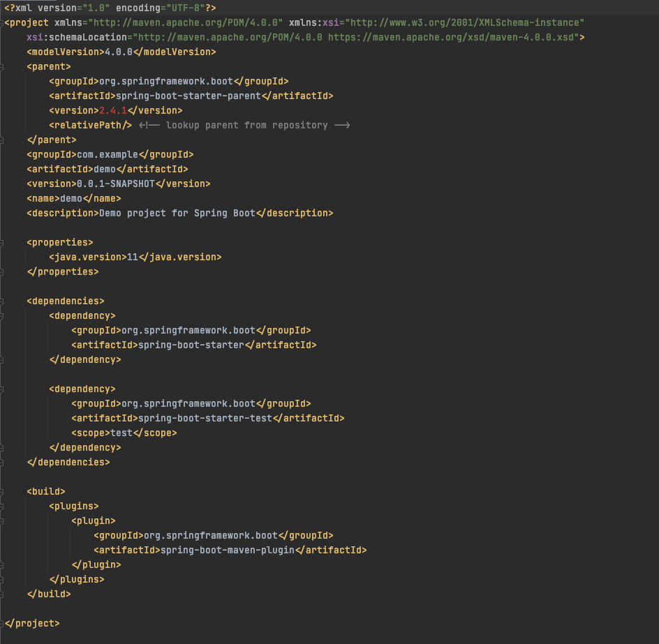Click the closing parent tag
This screenshot has height=644, width=659.
coord(52,140)
